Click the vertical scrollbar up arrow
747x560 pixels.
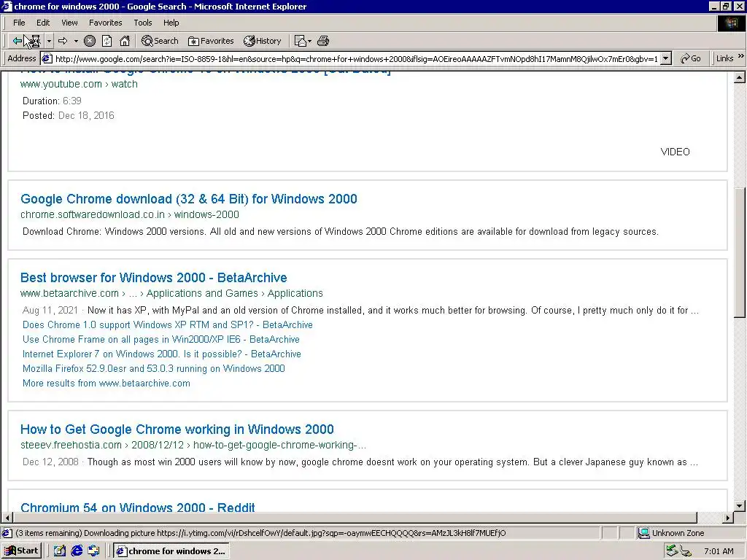(x=740, y=77)
